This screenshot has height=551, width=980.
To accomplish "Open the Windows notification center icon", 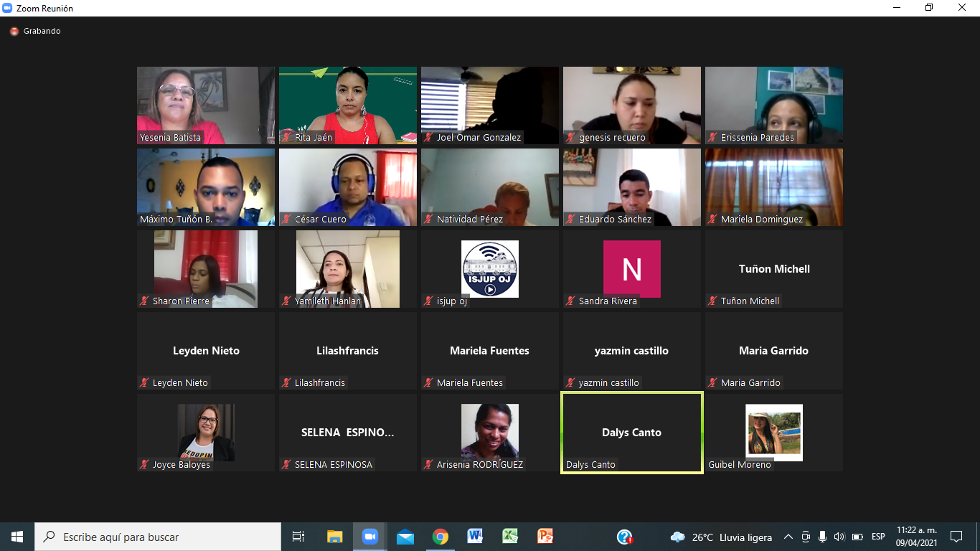I will (956, 537).
